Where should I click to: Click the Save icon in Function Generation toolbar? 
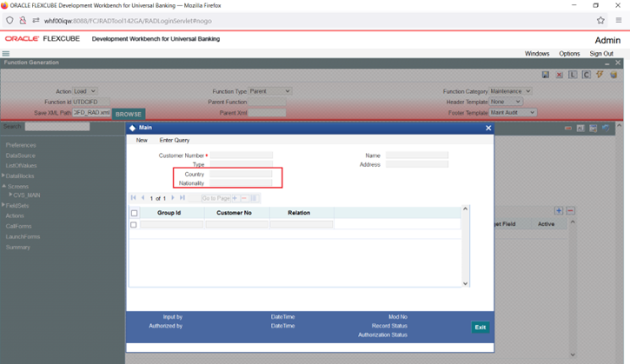tap(545, 75)
